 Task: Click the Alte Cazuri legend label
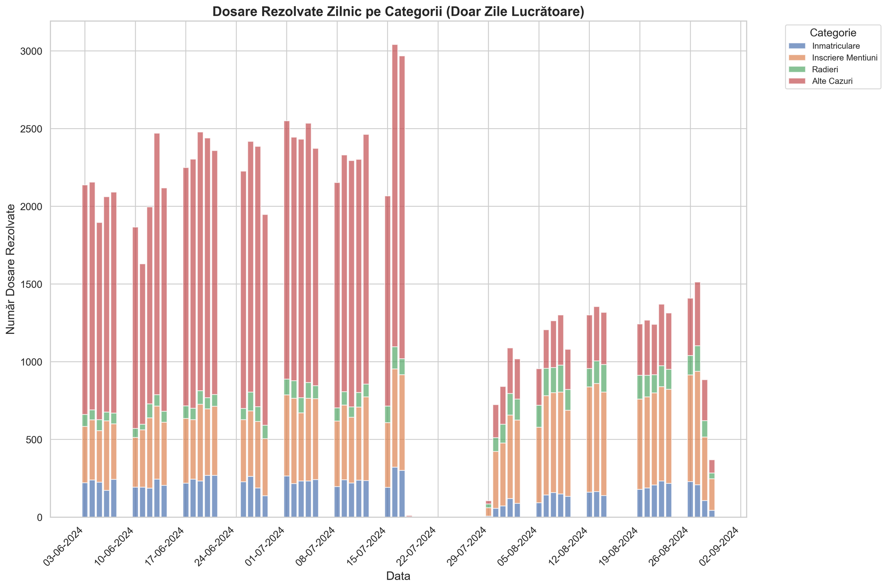pyautogui.click(x=832, y=82)
